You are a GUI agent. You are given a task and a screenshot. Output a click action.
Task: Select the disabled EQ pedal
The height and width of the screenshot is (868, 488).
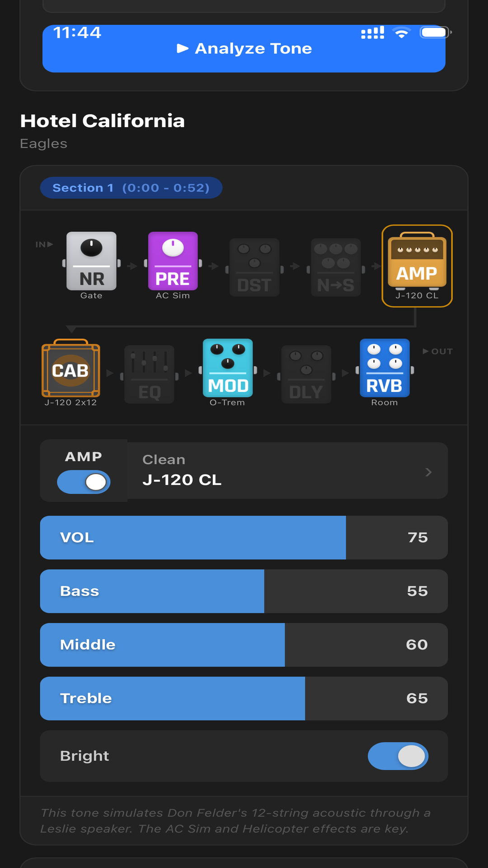[x=149, y=374]
